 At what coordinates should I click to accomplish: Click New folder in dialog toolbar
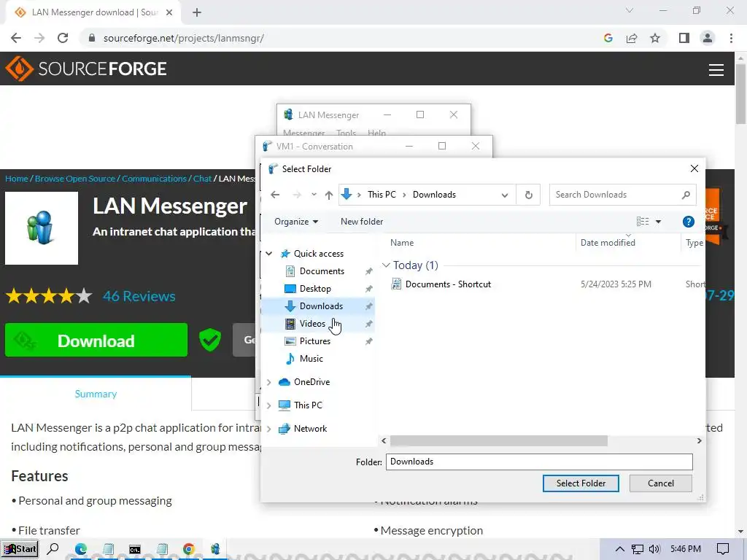coord(362,222)
